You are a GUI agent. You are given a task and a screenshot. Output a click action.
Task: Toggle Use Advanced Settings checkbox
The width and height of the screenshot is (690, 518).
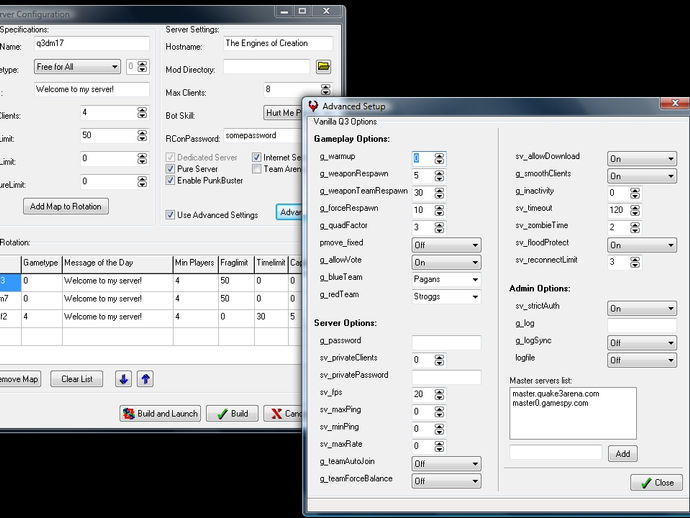(170, 215)
